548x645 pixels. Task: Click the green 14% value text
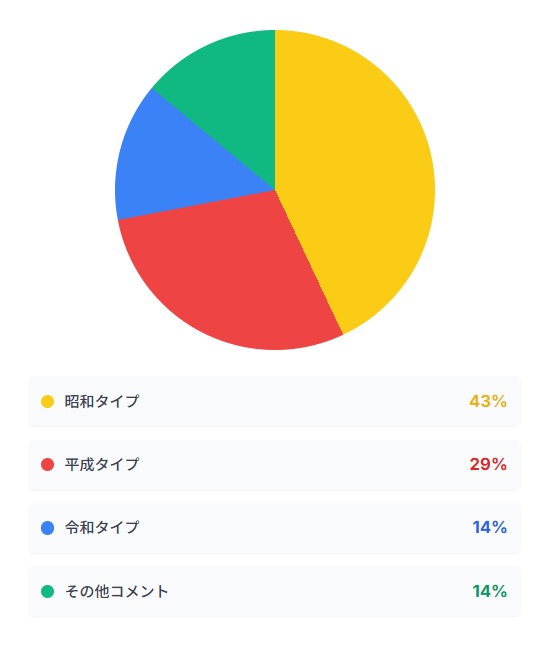(x=490, y=592)
